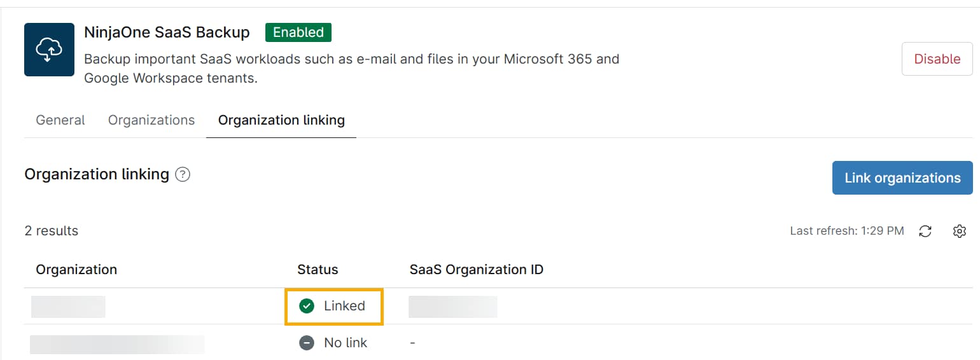The height and width of the screenshot is (360, 980).
Task: Click the Link organizations button
Action: click(x=902, y=178)
